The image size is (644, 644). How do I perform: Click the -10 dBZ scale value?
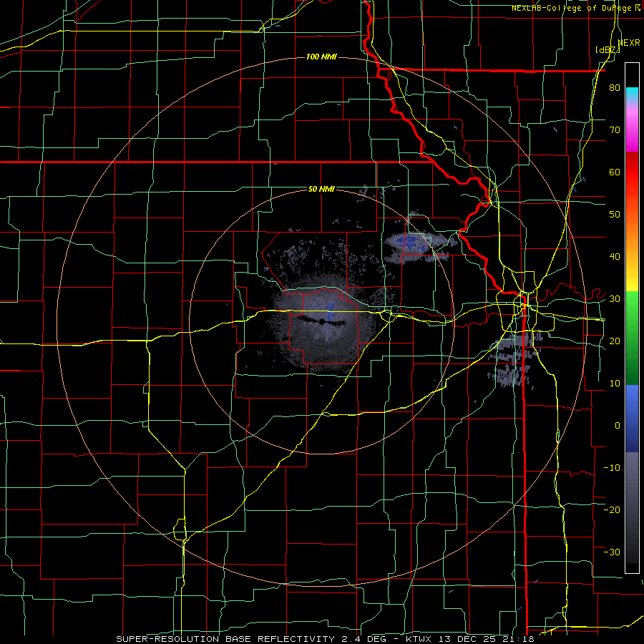pyautogui.click(x=612, y=468)
